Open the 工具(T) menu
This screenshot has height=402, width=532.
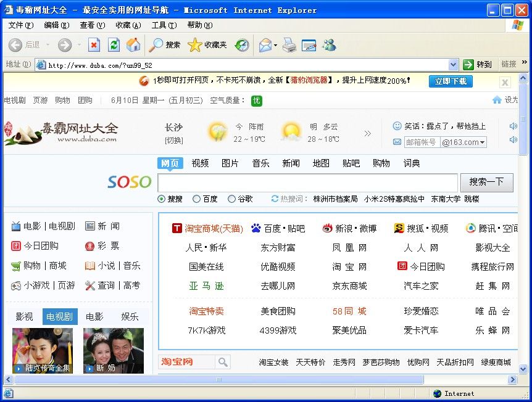coord(164,25)
